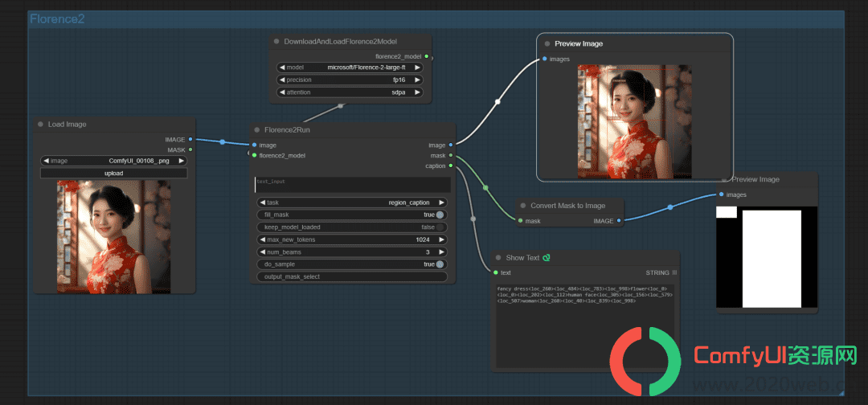Image resolution: width=868 pixels, height=405 pixels.
Task: Click the green mask link midpoint dot
Action: coord(485,188)
